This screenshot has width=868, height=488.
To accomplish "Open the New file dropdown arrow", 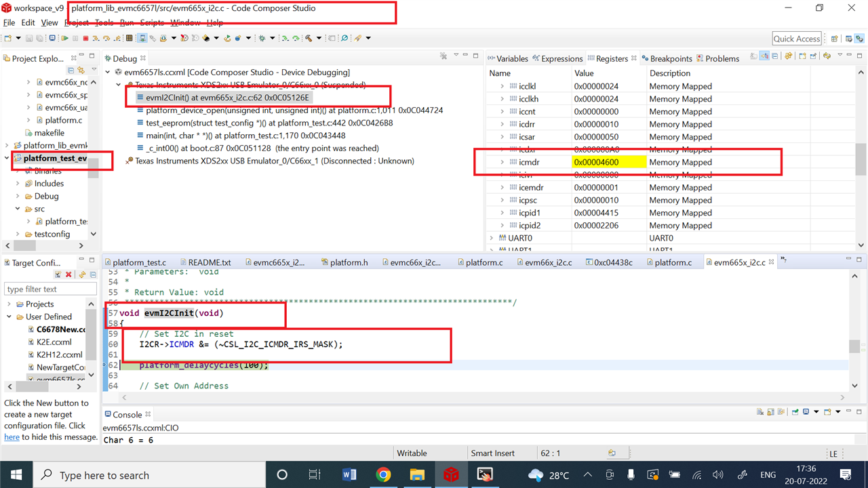I will [18, 38].
